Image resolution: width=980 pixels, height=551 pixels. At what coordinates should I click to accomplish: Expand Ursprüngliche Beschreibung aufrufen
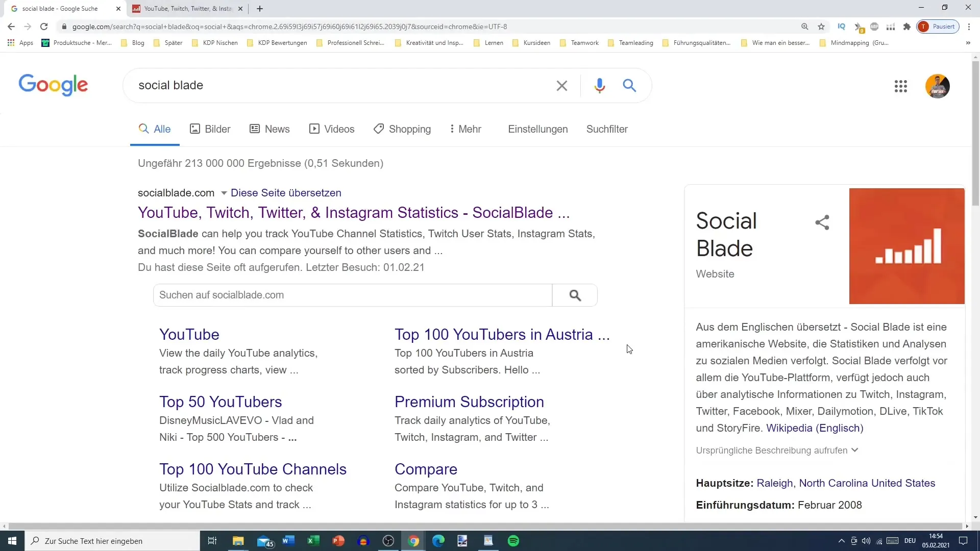(777, 450)
